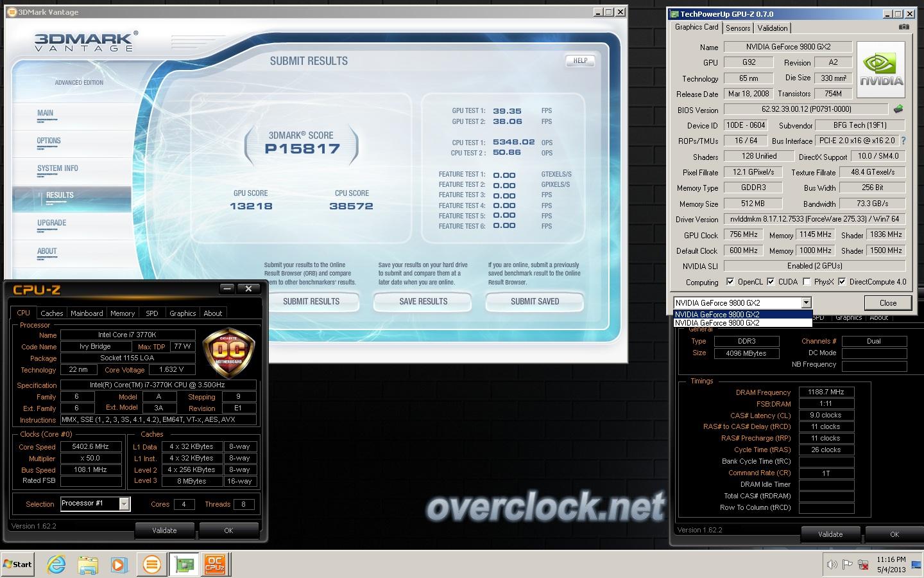
Task: Click the CPU-Z title logo
Action: click(x=37, y=290)
